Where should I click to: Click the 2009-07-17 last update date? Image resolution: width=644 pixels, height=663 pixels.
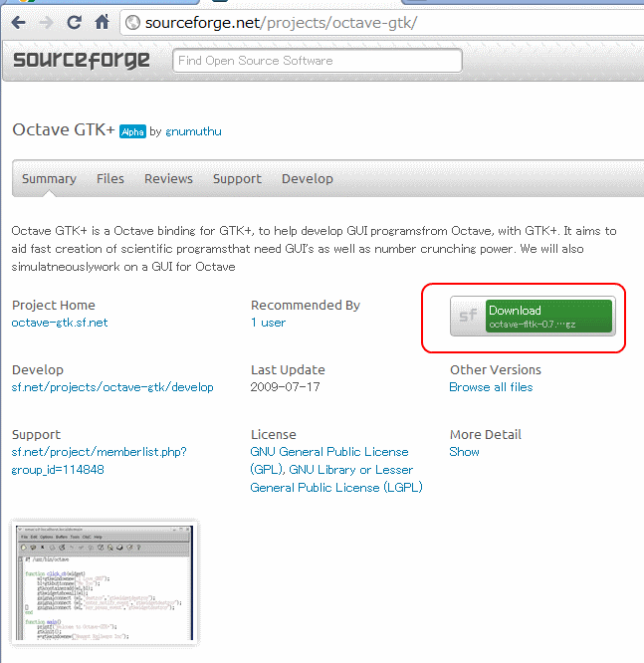pyautogui.click(x=285, y=387)
